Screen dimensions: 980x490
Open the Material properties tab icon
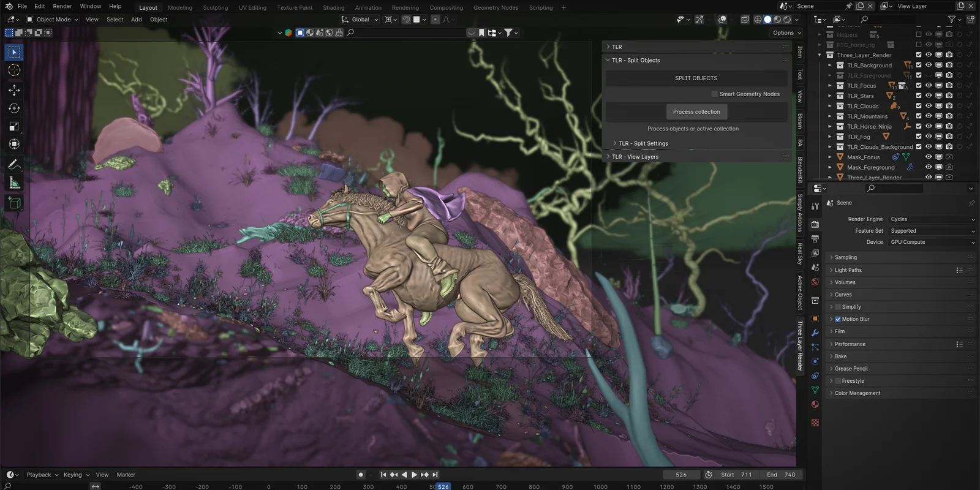click(815, 404)
